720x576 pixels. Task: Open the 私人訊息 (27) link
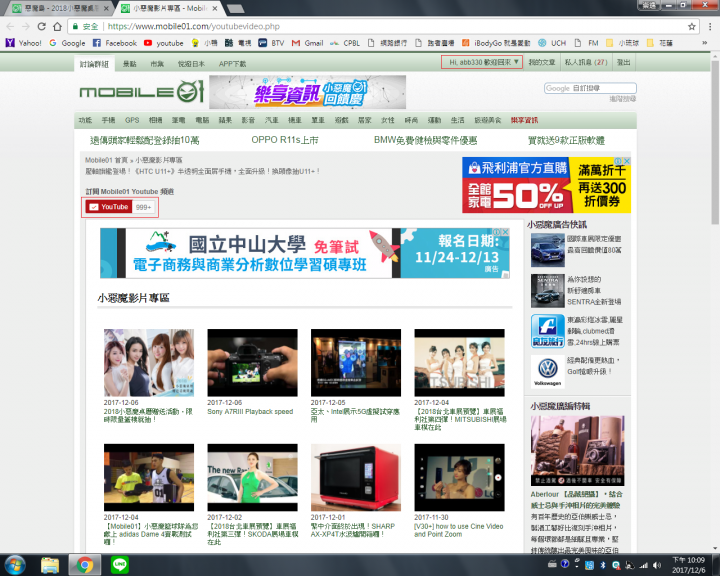click(586, 62)
